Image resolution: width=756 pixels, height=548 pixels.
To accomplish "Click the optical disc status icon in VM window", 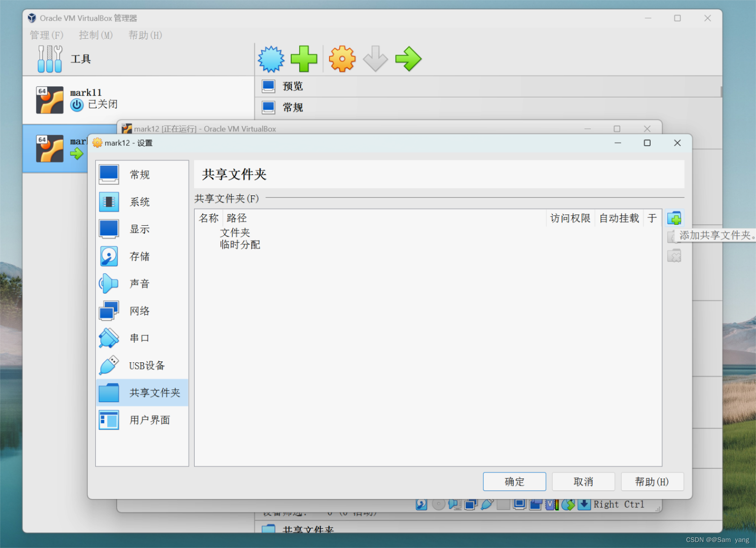I will point(438,504).
